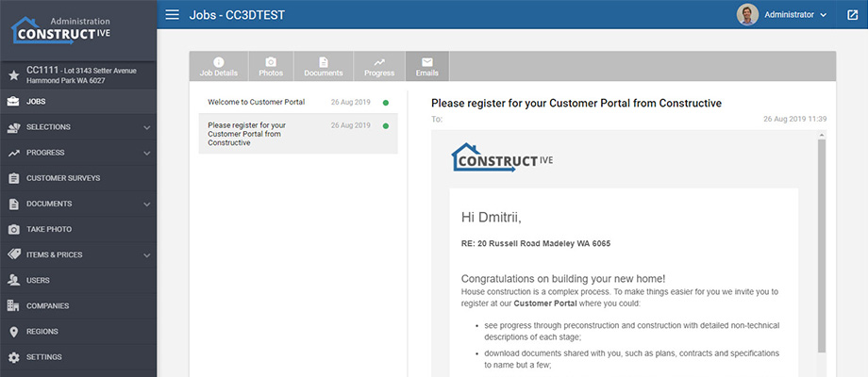This screenshot has width=868, height=377.
Task: Open the Administrator account dropdown
Action: tap(782, 15)
